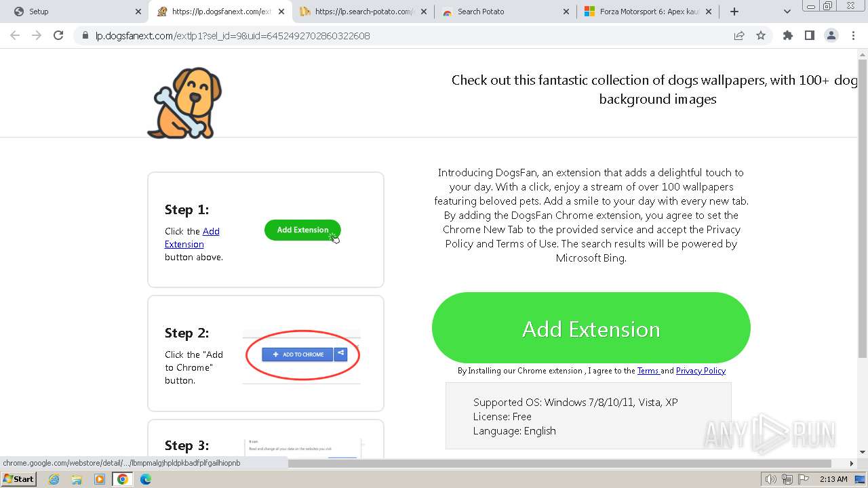Click the License: Free text
Image resolution: width=868 pixels, height=488 pixels.
pos(502,416)
